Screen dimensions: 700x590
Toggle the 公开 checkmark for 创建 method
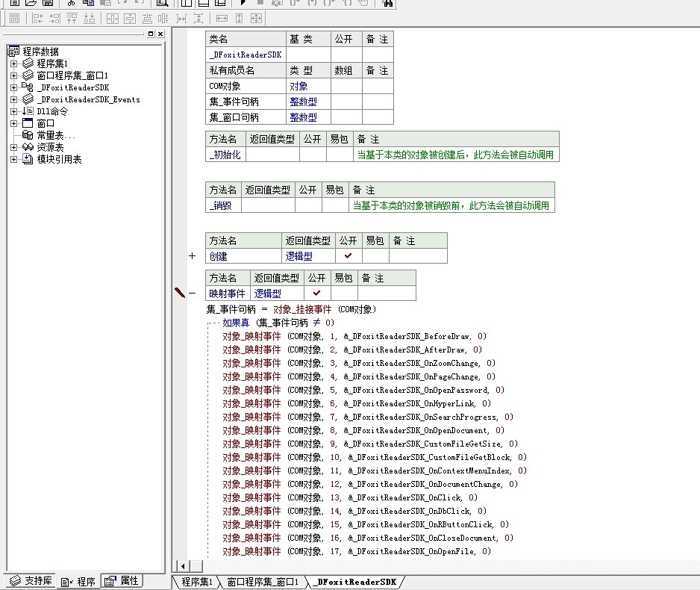tap(348, 256)
